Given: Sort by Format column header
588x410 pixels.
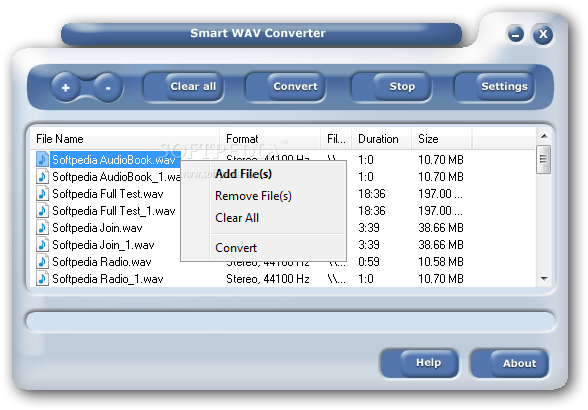Looking at the screenshot, I should point(270,139).
